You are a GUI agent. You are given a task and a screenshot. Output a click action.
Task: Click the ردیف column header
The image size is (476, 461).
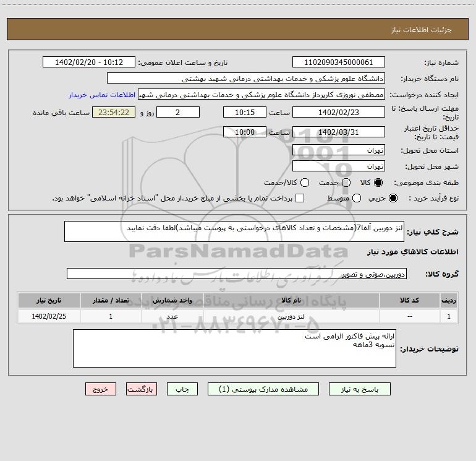click(x=449, y=300)
